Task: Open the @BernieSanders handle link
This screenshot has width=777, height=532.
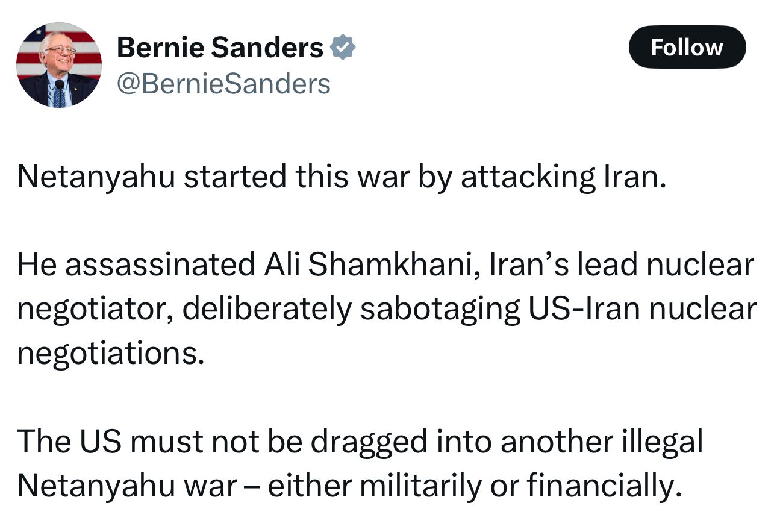Action: pyautogui.click(x=223, y=84)
